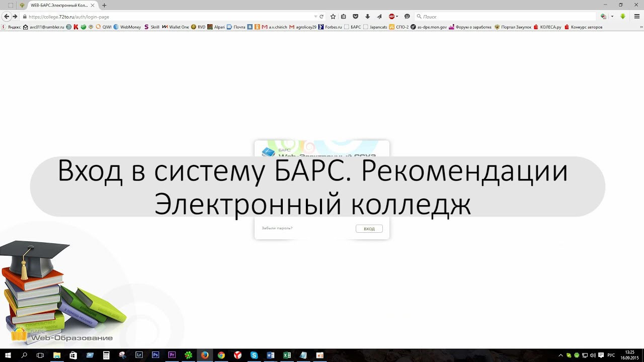Bookmark this page with the star icon
The height and width of the screenshot is (362, 644).
click(x=333, y=17)
